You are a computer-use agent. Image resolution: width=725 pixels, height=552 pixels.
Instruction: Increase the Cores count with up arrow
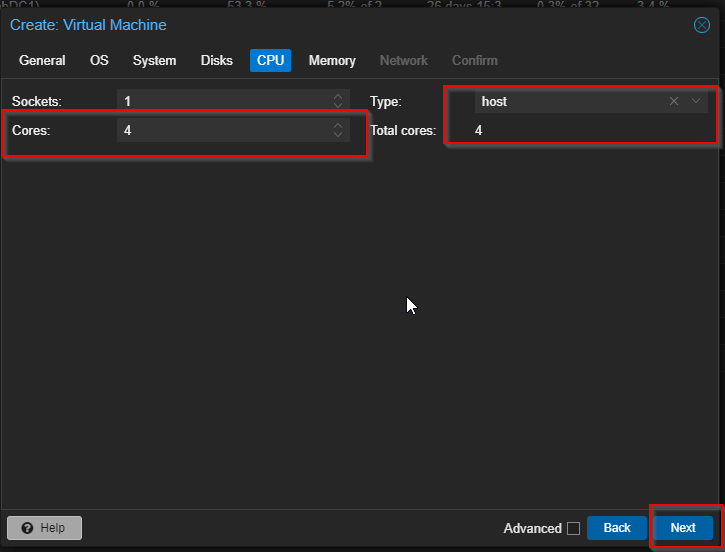(x=338, y=125)
